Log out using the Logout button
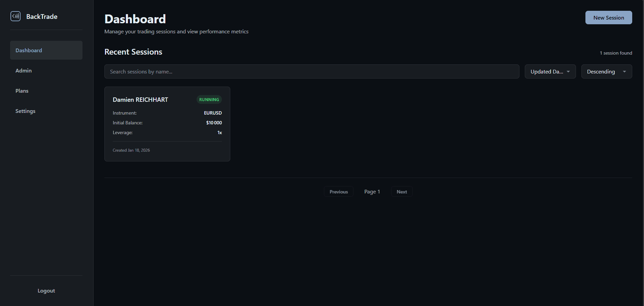 point(46,290)
